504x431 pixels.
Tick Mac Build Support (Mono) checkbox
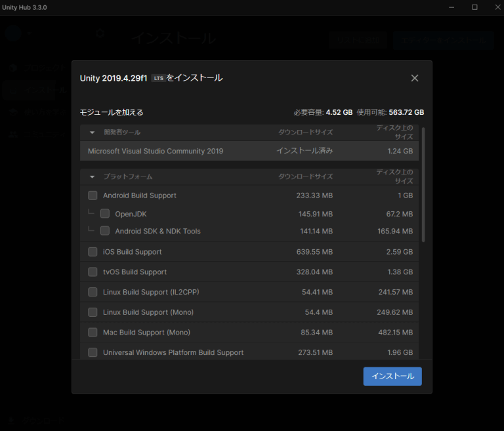pos(93,333)
